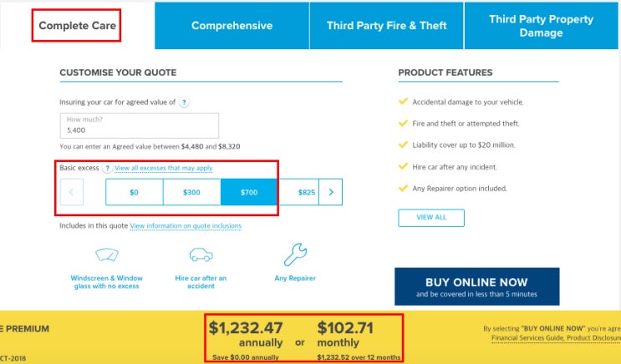Click the agreed value input field

(x=139, y=126)
